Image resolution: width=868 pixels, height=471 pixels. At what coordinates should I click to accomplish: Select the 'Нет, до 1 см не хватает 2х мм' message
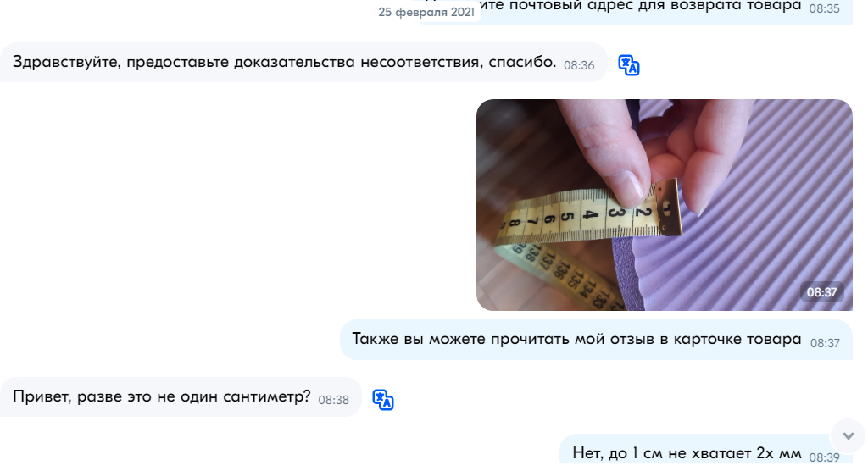(706, 451)
